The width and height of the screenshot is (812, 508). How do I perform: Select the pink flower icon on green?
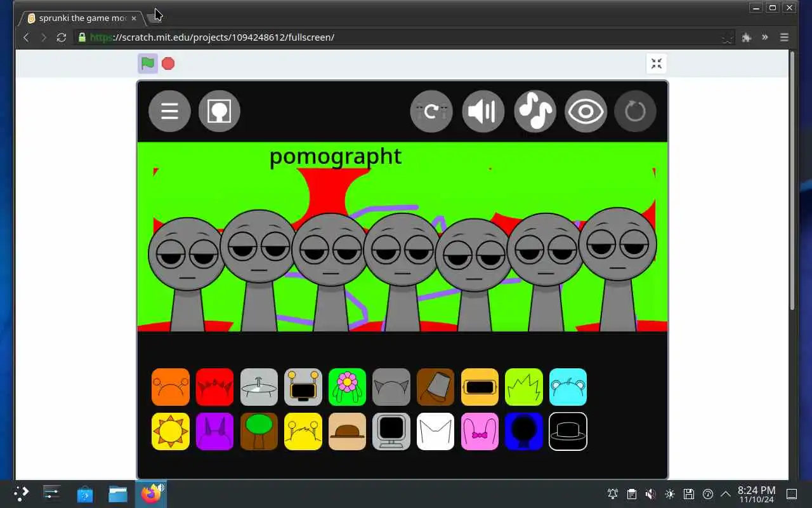click(x=347, y=387)
